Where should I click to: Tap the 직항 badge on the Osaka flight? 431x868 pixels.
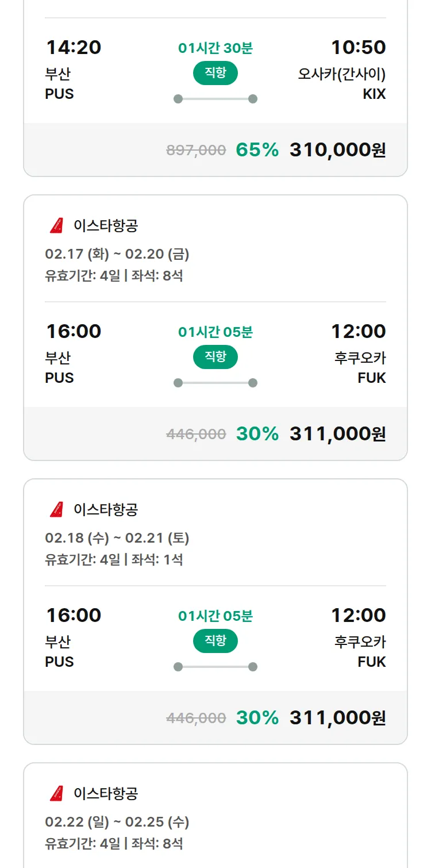[215, 73]
